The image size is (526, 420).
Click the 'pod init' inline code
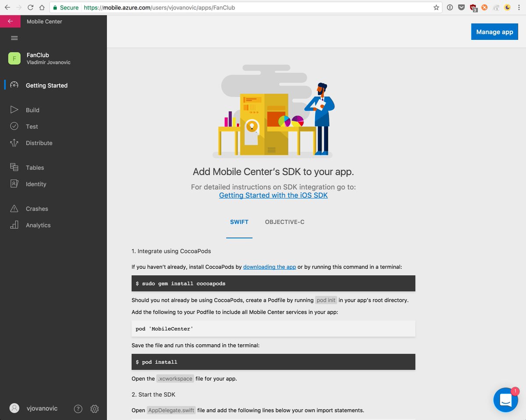pyautogui.click(x=326, y=300)
